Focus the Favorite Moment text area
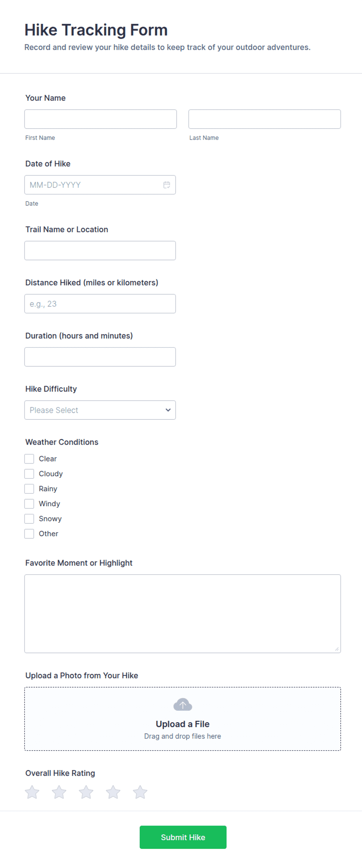Image resolution: width=362 pixels, height=868 pixels. tap(183, 613)
